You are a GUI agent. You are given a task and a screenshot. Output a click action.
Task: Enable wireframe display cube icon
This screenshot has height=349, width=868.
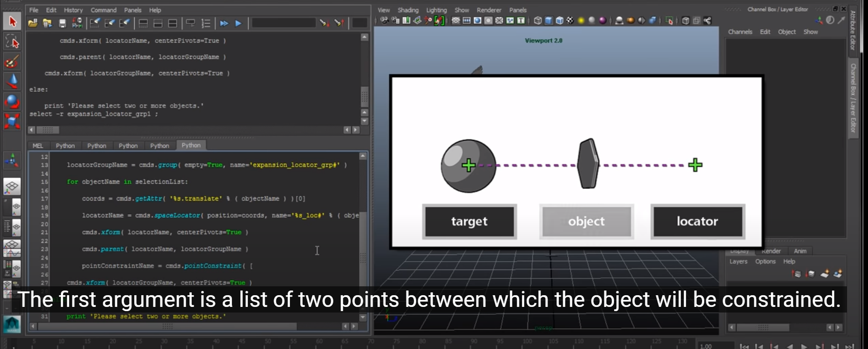[x=538, y=20]
